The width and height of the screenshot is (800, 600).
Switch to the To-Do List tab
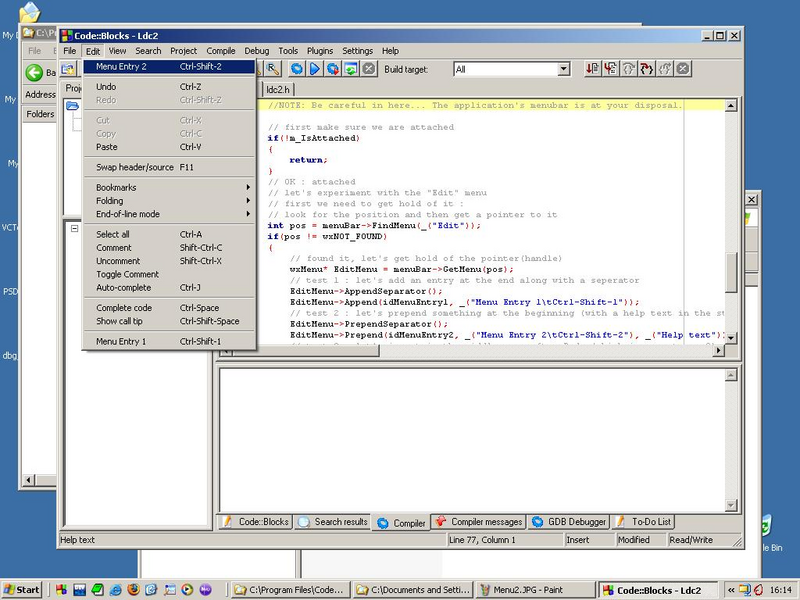(x=643, y=521)
